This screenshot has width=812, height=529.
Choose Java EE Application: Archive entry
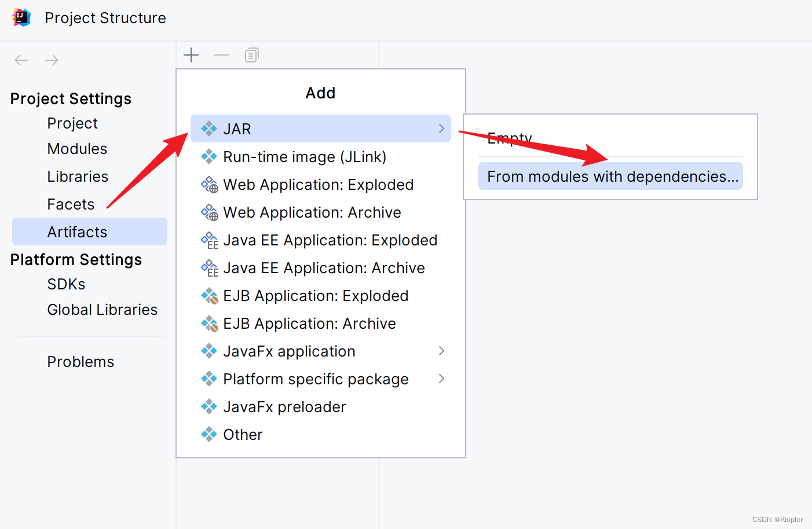(x=321, y=267)
